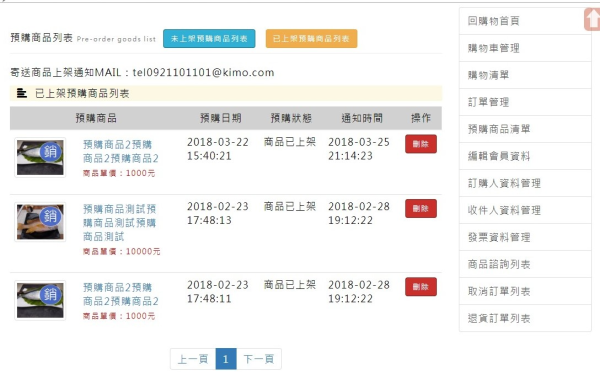This screenshot has width=600, height=385.
Task: Open 預購商品清單 in the sidebar
Action: pyautogui.click(x=525, y=129)
